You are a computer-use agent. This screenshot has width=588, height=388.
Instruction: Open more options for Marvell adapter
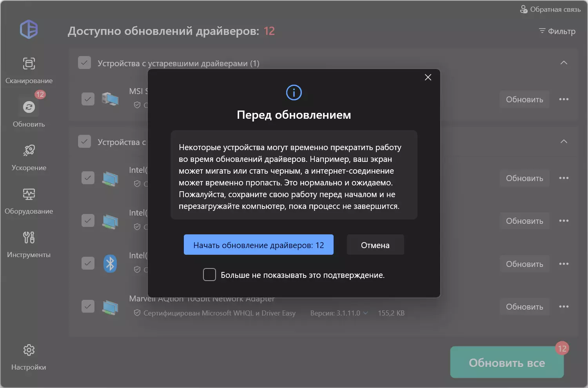[x=564, y=306]
